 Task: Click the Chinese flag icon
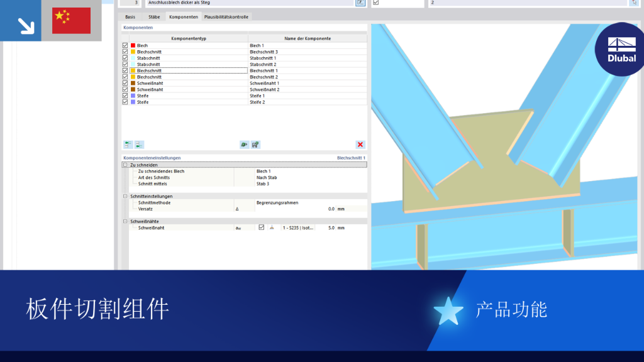point(72,21)
